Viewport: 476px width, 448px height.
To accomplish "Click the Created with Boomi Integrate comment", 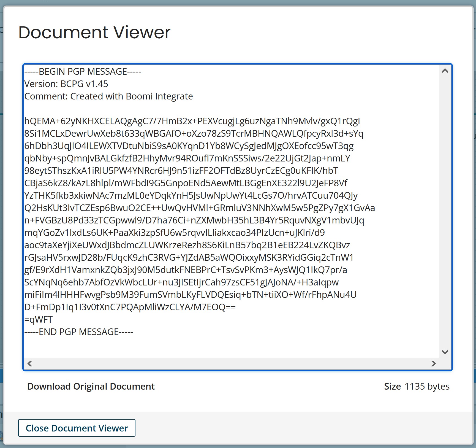I will point(108,96).
